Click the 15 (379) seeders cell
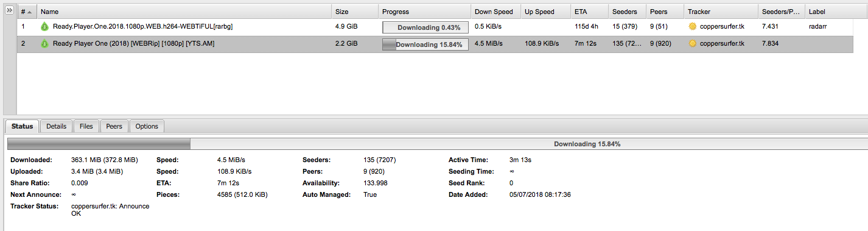 point(625,27)
